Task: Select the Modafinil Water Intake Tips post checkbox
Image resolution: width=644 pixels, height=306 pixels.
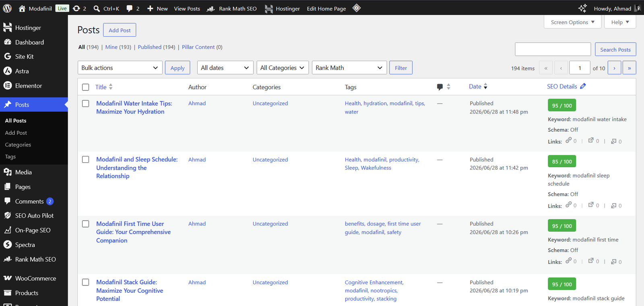Action: point(85,103)
